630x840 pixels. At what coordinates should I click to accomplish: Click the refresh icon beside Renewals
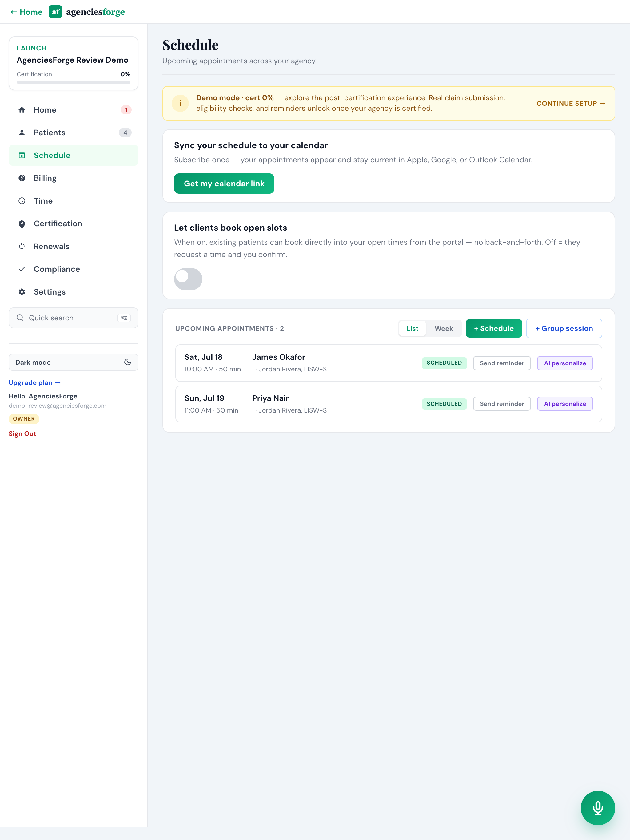[22, 247]
